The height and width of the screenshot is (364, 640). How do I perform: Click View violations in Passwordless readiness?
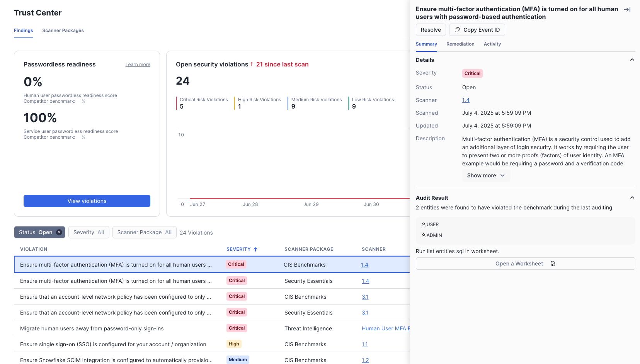(x=87, y=201)
